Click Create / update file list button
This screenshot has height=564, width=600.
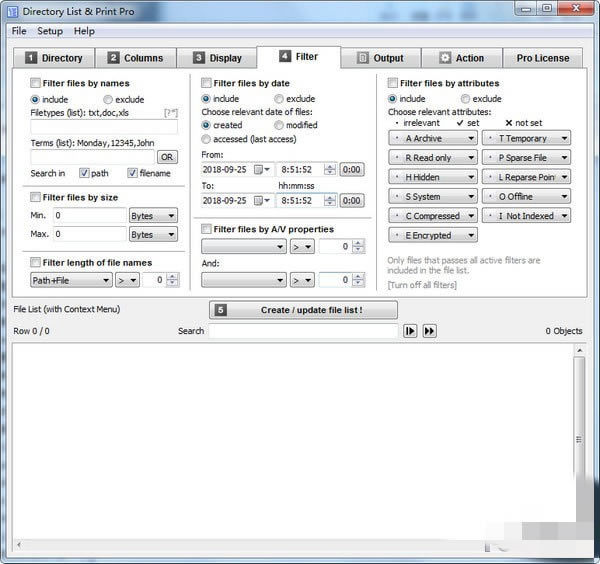303,310
